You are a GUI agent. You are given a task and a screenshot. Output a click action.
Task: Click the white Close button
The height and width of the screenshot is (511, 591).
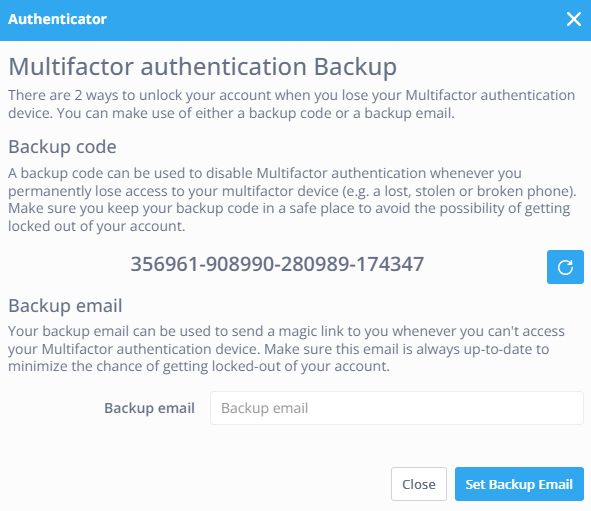[x=418, y=484]
